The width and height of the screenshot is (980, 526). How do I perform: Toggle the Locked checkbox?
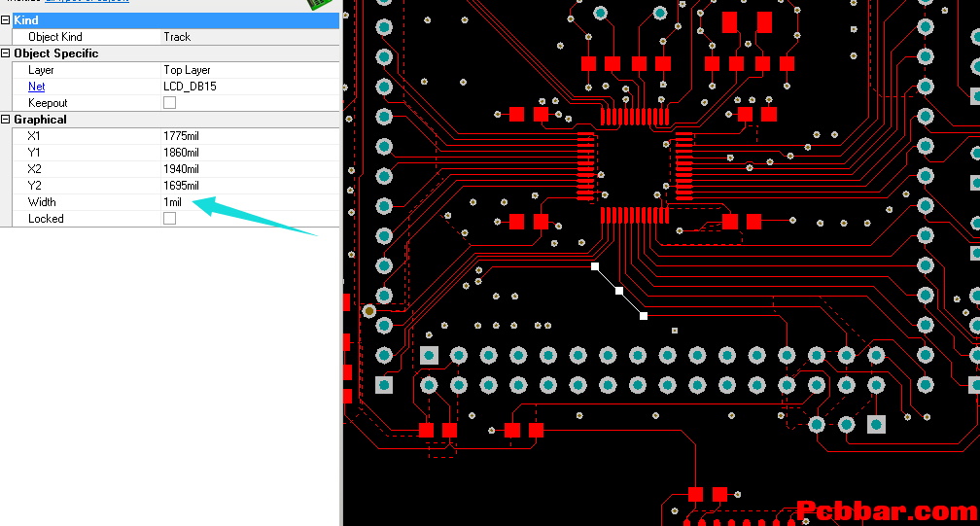click(169, 219)
